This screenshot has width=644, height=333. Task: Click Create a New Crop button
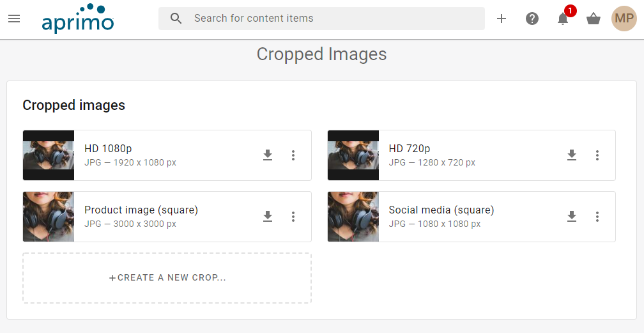pos(167,278)
